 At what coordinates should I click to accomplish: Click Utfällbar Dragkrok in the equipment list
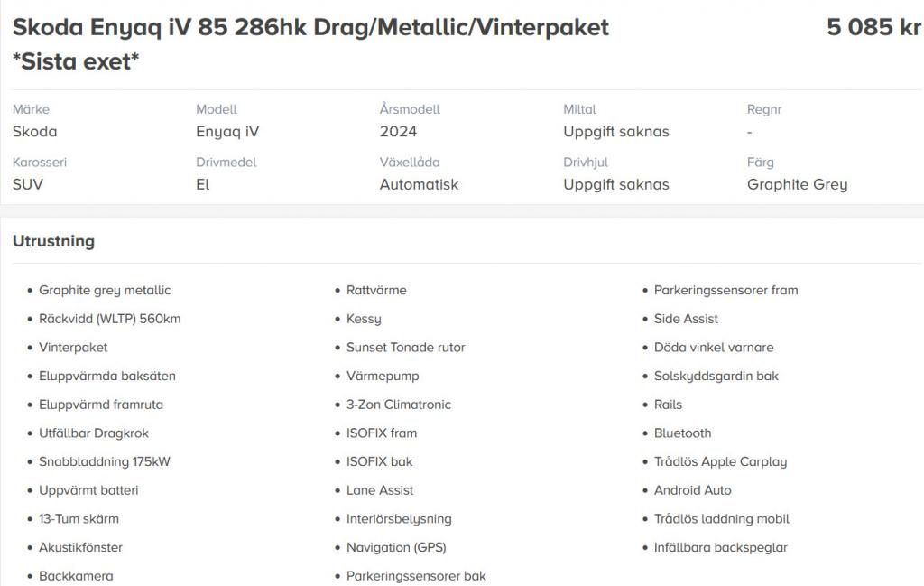click(x=94, y=433)
